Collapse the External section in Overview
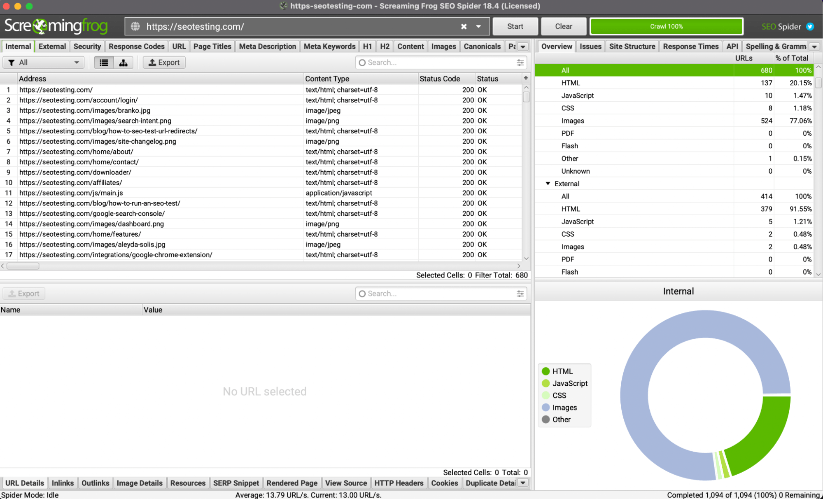Image resolution: width=823 pixels, height=499 pixels. tap(547, 184)
